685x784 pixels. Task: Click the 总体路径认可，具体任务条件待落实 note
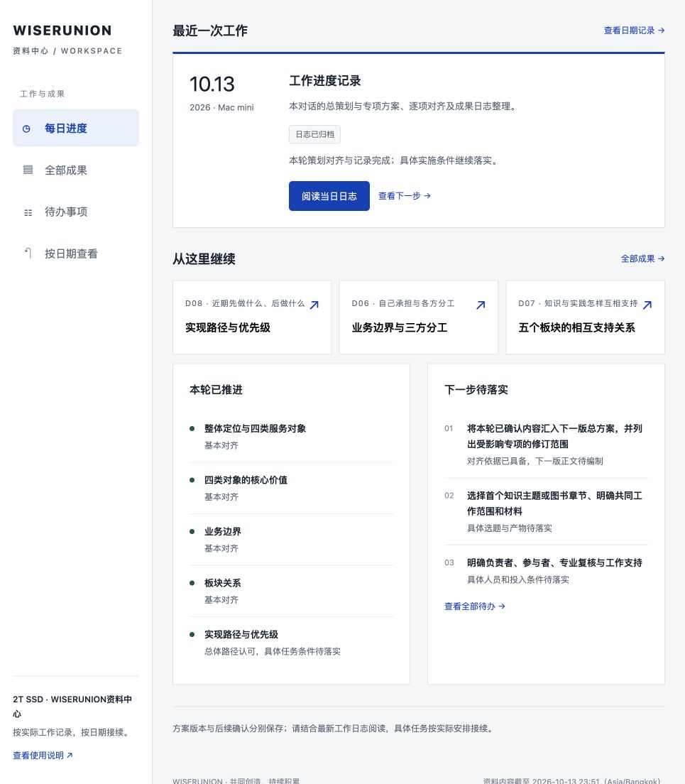point(273,651)
